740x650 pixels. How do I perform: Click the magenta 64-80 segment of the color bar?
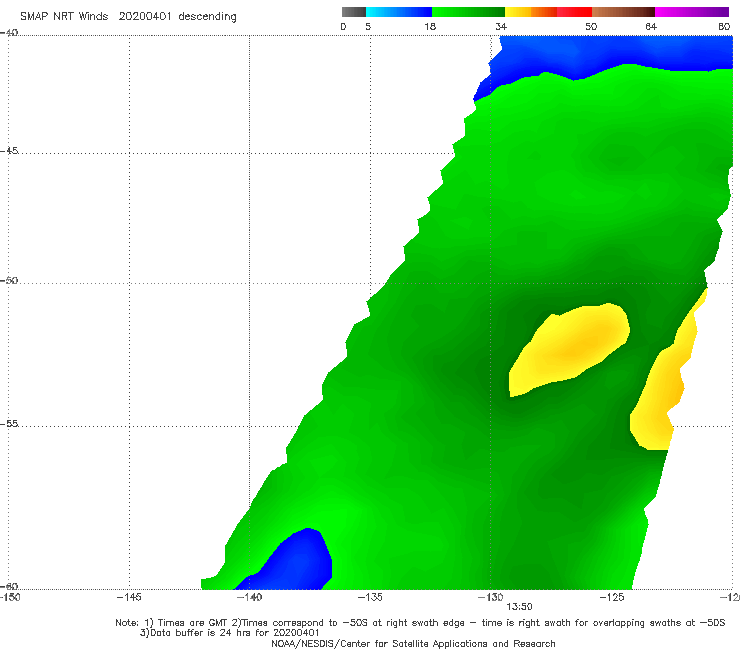(x=692, y=12)
